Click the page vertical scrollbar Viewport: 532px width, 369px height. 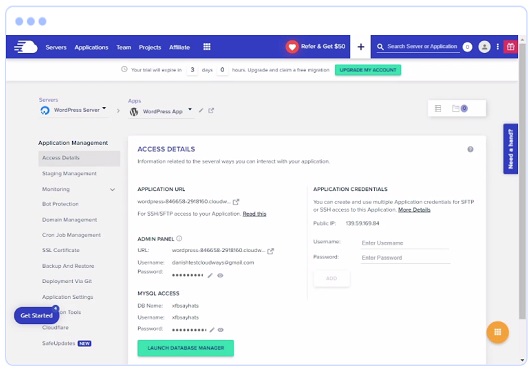point(522,182)
